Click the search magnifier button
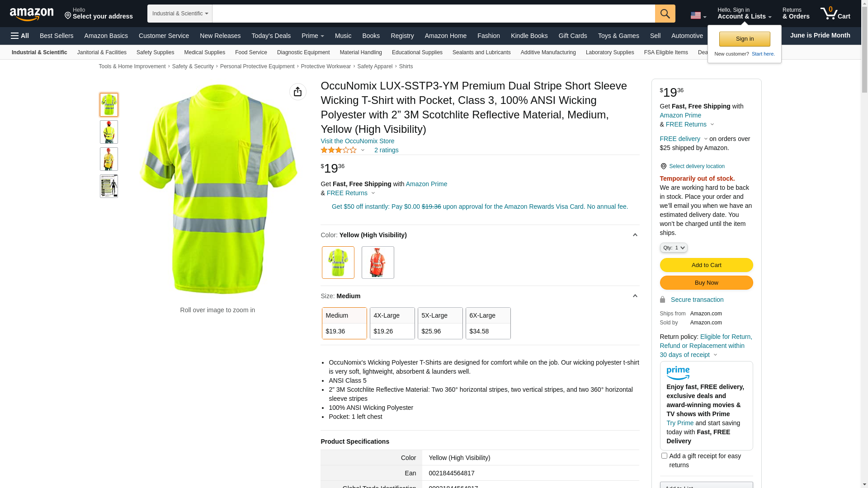Viewport: 868px width, 488px height. pos(665,14)
